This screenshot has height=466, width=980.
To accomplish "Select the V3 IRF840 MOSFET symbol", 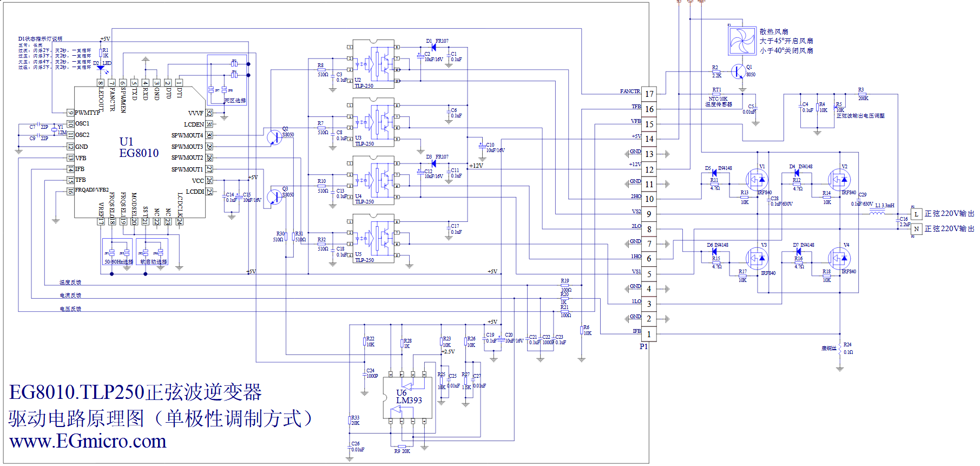I will (757, 259).
